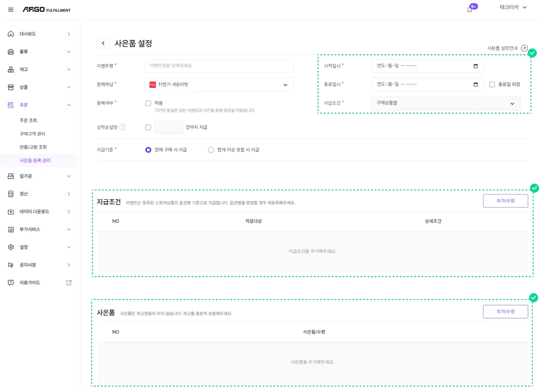Open the notification bell icon
Screen dimensions: 539x392
469,9
